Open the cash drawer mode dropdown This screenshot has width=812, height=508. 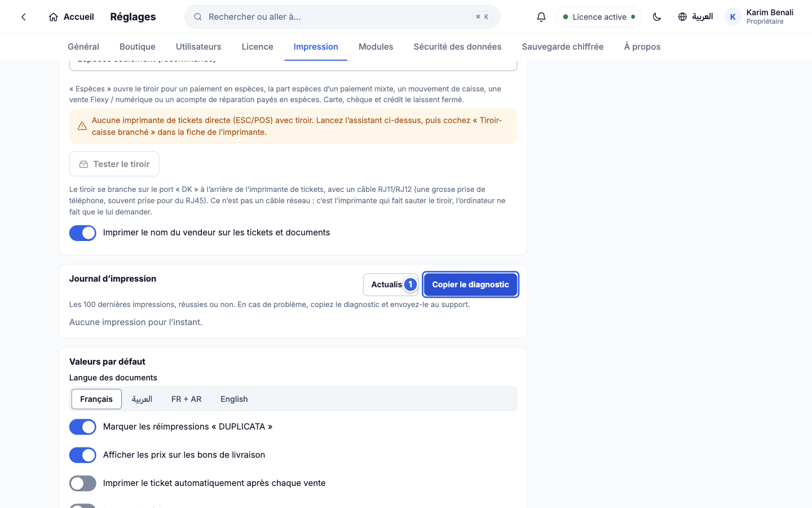coord(293,64)
